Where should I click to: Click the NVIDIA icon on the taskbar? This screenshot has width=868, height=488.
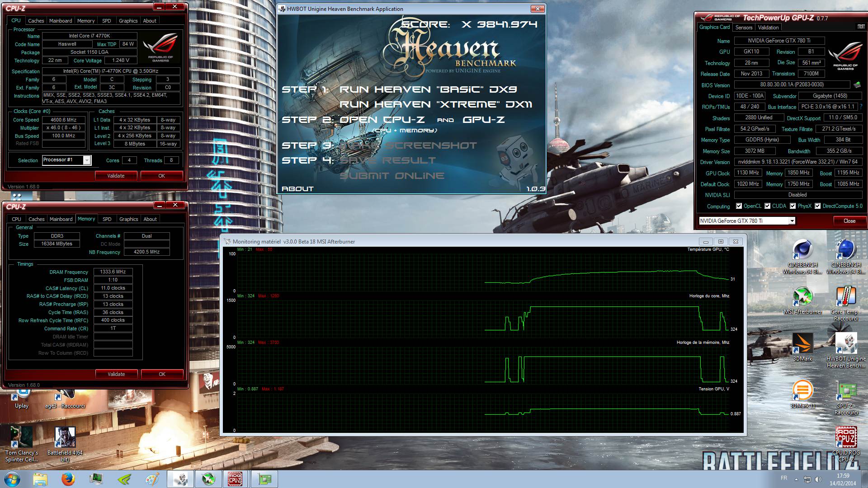coord(124,479)
